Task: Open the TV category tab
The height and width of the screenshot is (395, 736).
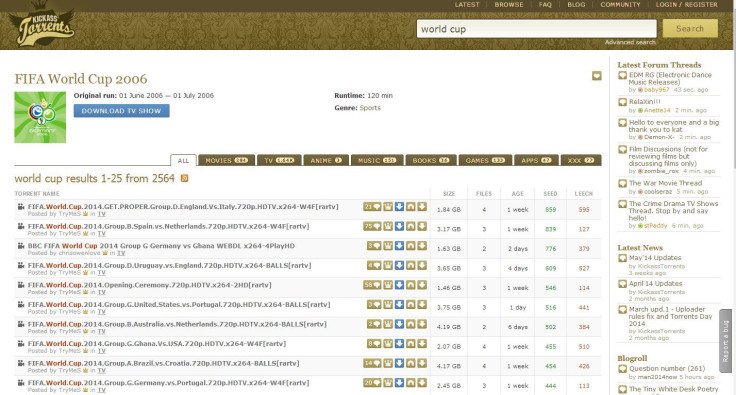Action: click(x=279, y=160)
